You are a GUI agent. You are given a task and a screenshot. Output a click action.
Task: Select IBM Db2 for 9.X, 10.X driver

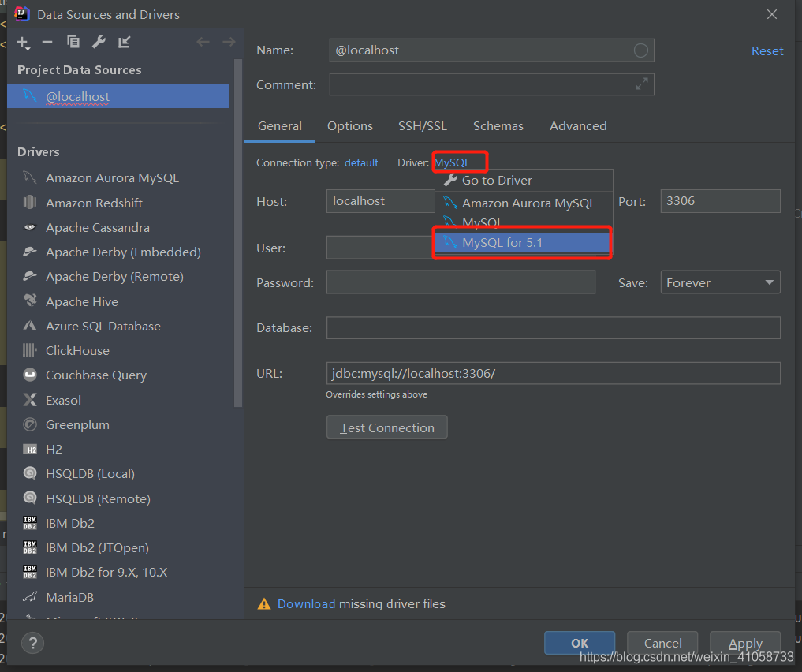point(106,573)
